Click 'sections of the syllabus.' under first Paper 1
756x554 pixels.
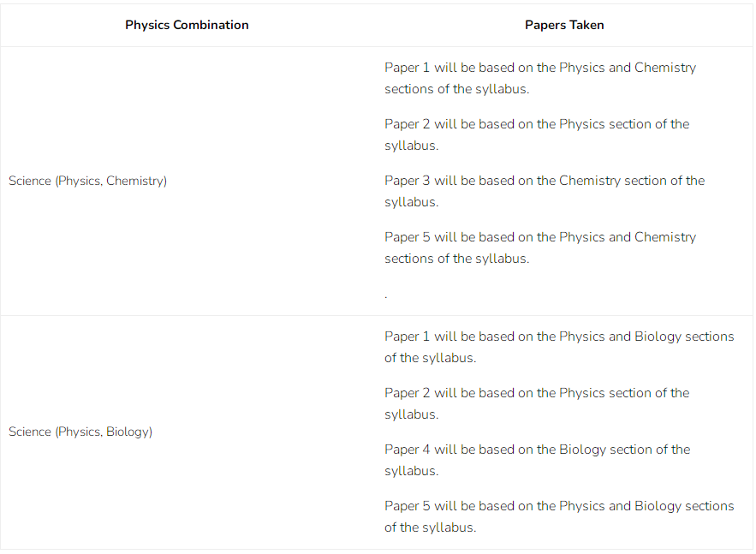[456, 89]
